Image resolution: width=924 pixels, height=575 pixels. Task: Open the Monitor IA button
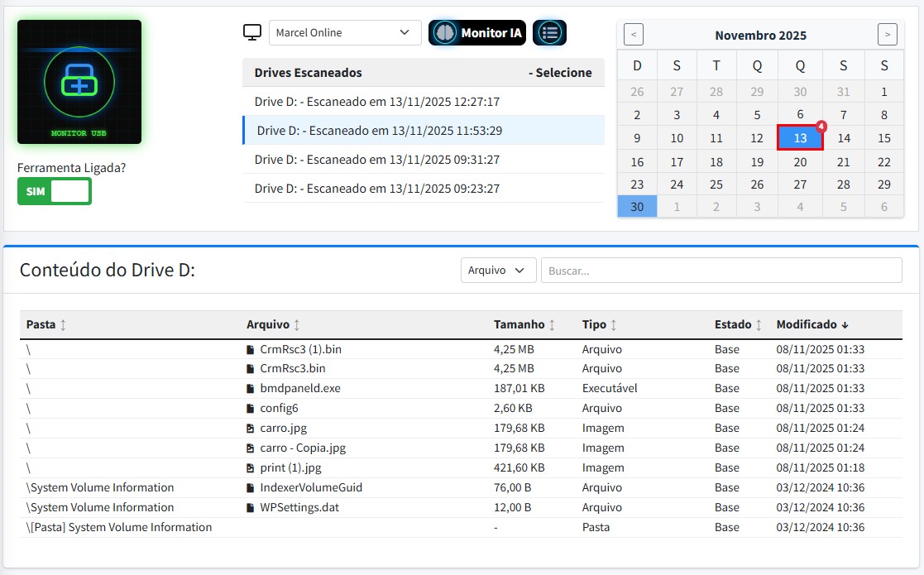(477, 32)
